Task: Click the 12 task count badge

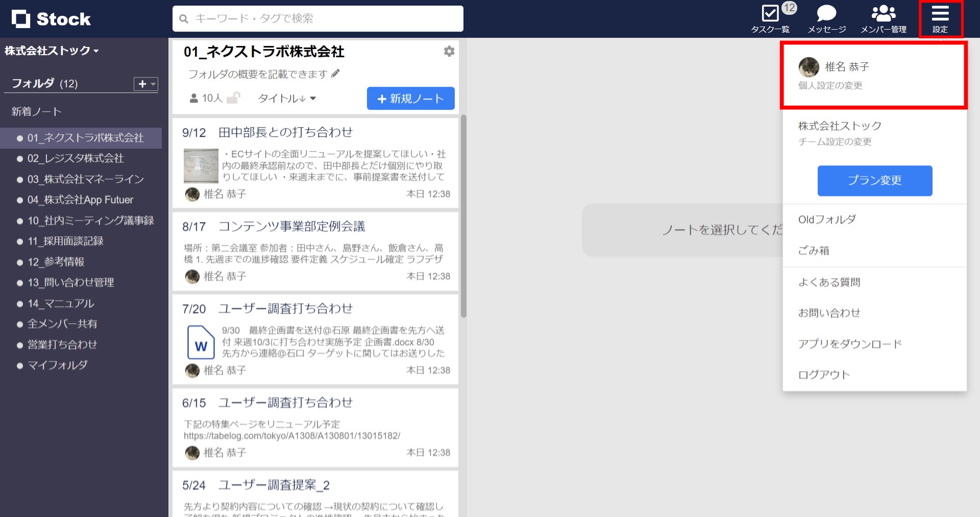Action: point(789,8)
